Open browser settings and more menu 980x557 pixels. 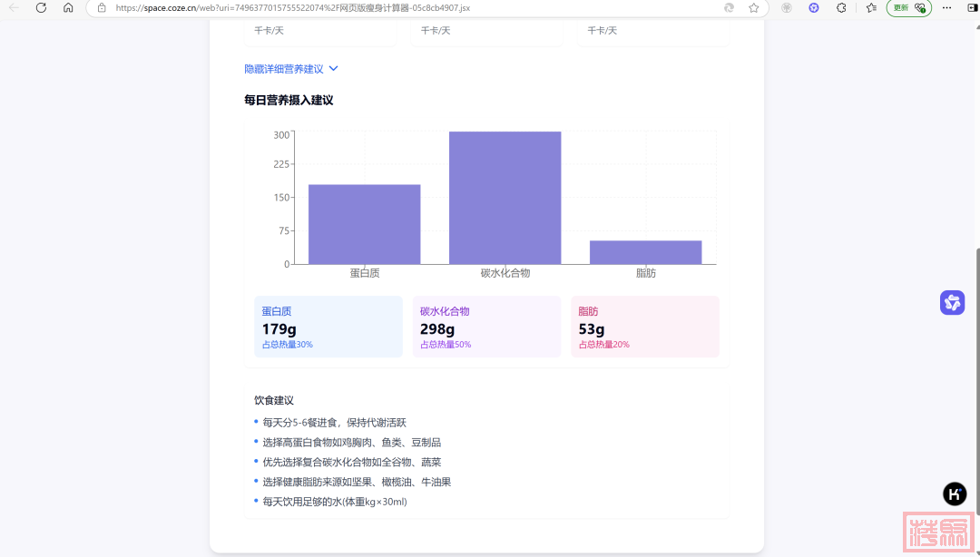tap(946, 7)
